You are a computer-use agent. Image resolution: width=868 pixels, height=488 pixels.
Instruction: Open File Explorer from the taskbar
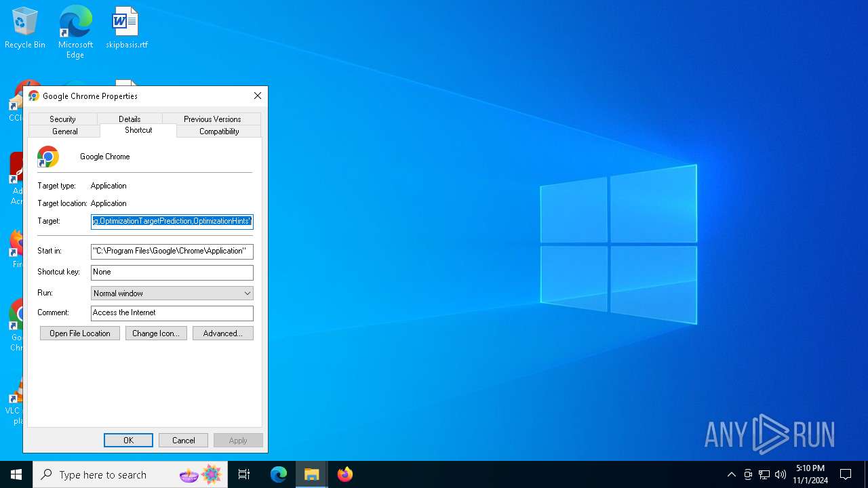click(312, 474)
